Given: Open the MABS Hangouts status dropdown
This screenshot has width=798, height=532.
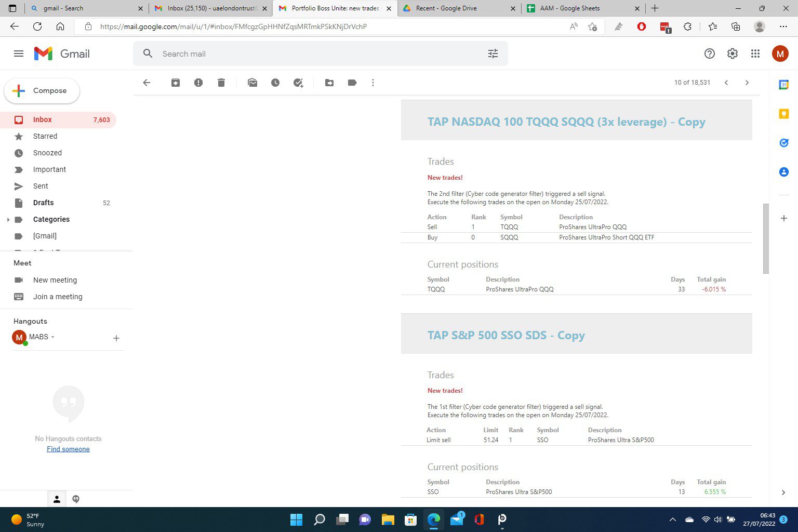Looking at the screenshot, I should [53, 337].
